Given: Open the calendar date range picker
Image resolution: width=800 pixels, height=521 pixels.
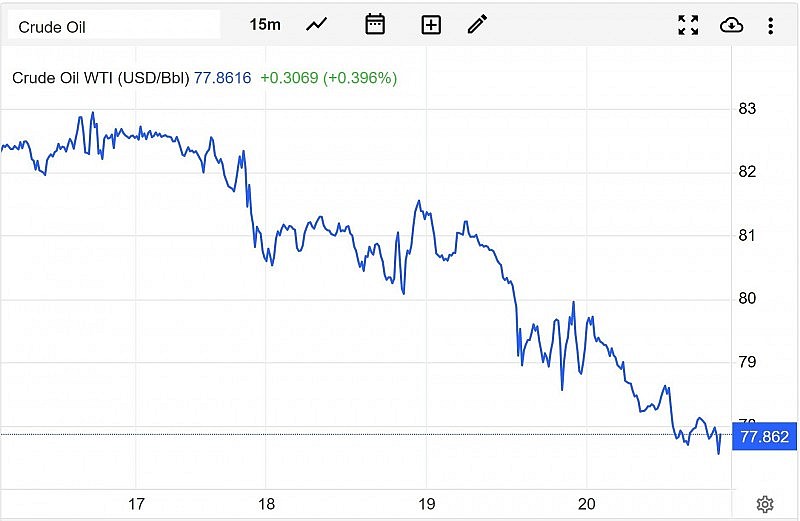Looking at the screenshot, I should (x=375, y=25).
